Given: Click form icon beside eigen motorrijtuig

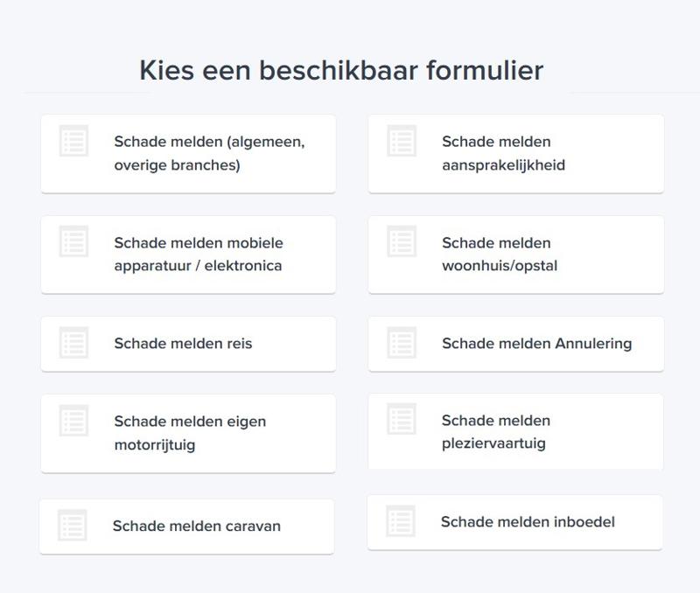Looking at the screenshot, I should tap(73, 421).
